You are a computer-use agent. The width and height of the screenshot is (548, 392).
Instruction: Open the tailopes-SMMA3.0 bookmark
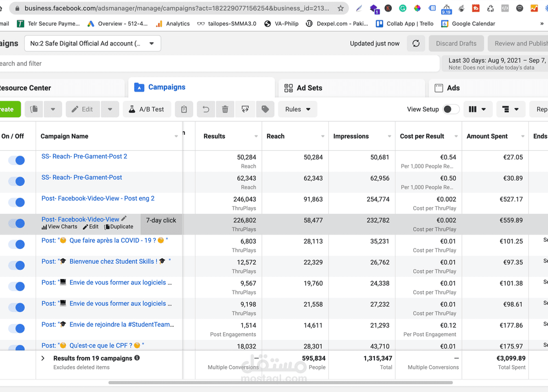(x=226, y=24)
